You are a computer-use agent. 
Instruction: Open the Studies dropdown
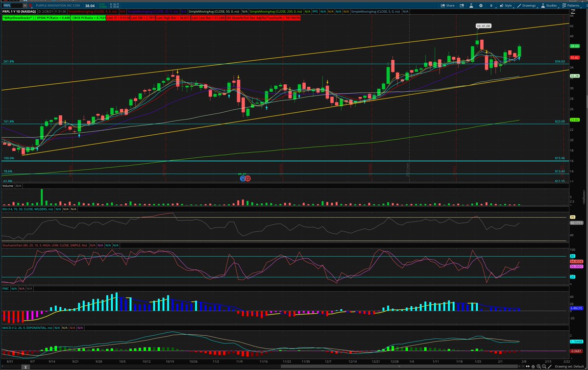[x=549, y=5]
